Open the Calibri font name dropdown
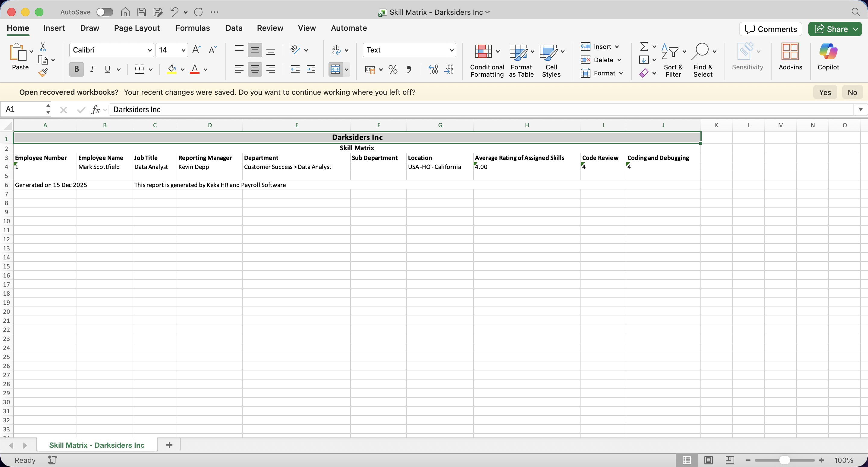 [x=149, y=50]
